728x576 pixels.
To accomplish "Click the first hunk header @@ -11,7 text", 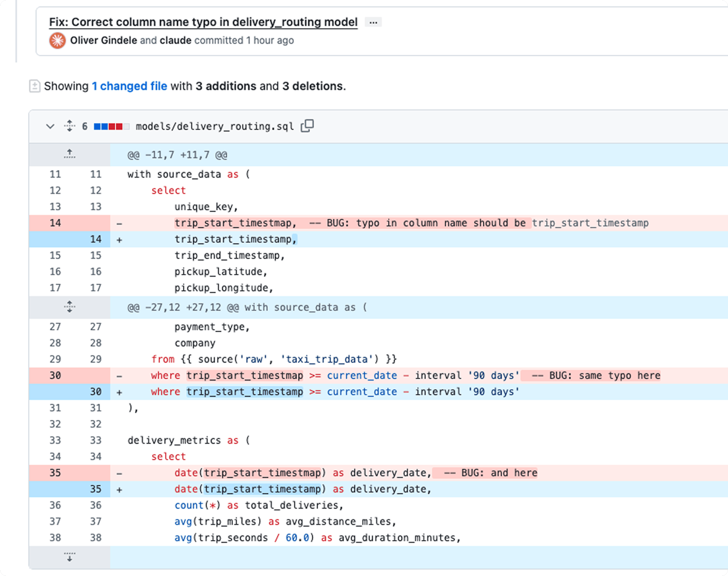I will coord(177,155).
